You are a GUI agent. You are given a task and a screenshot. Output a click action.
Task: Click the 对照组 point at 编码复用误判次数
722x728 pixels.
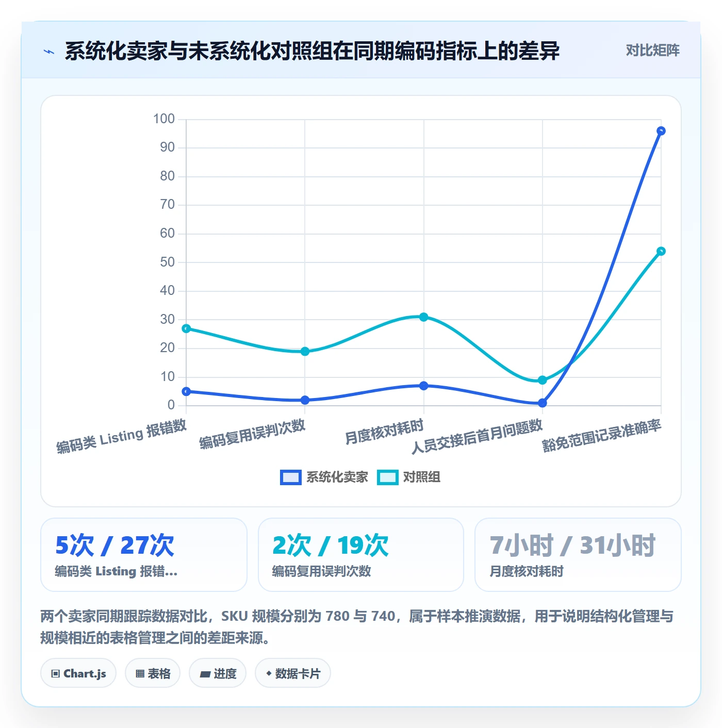tap(305, 352)
